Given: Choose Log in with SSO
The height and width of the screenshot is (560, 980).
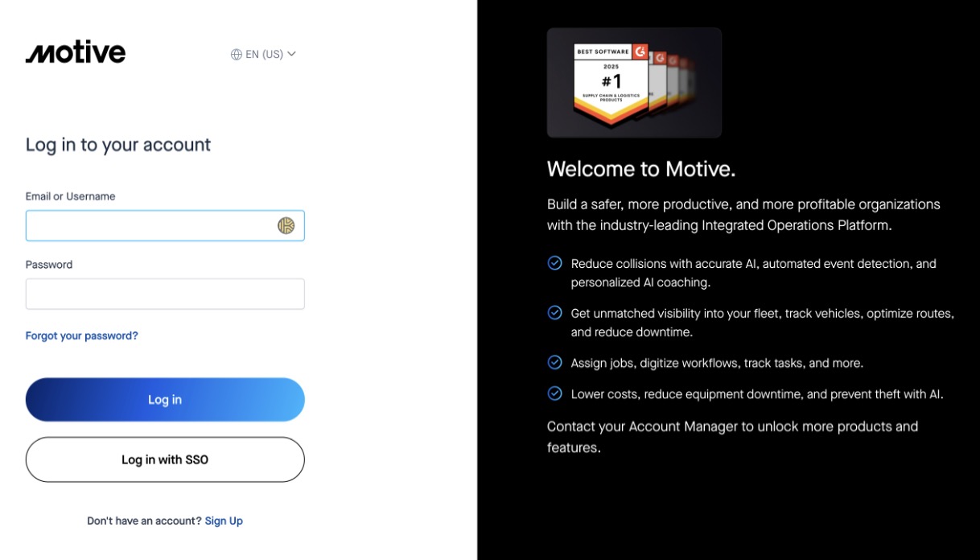Looking at the screenshot, I should tap(165, 460).
